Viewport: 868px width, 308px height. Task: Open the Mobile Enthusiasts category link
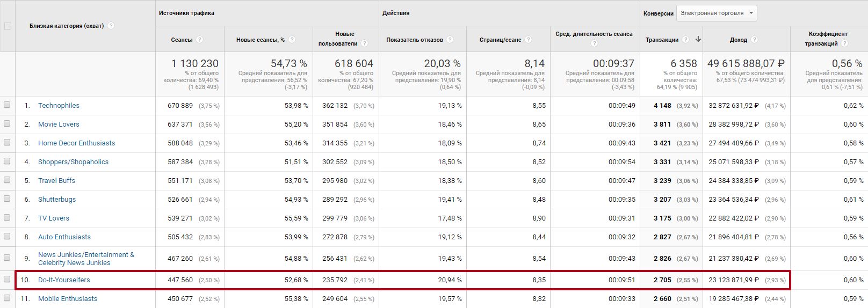point(68,299)
